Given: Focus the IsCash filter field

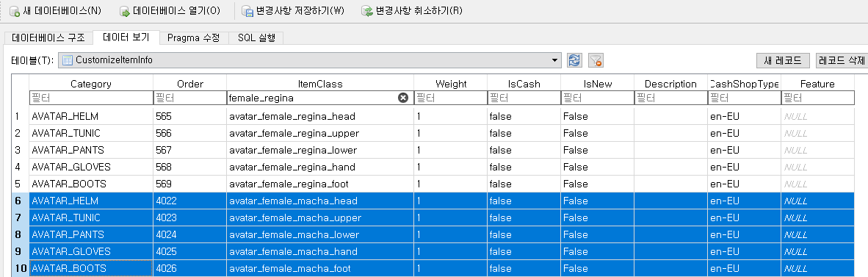Looking at the screenshot, I should point(524,98).
